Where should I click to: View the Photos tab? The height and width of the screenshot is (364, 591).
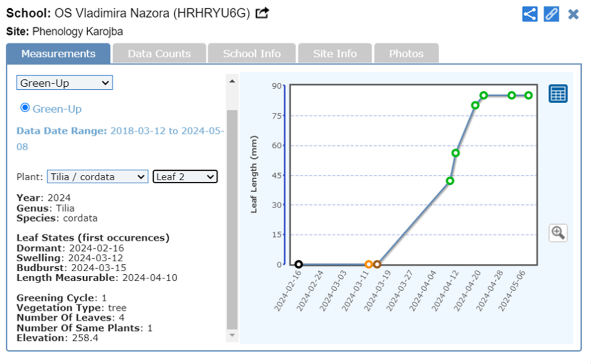(406, 54)
